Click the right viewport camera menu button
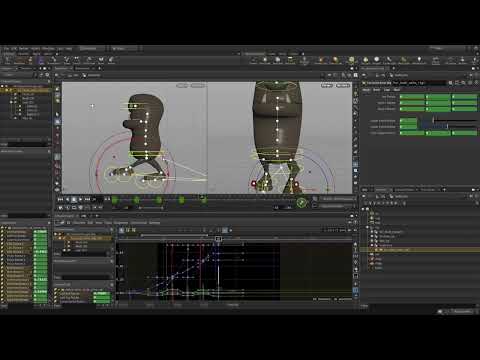Viewport: 480px width, 360px height. point(343,86)
